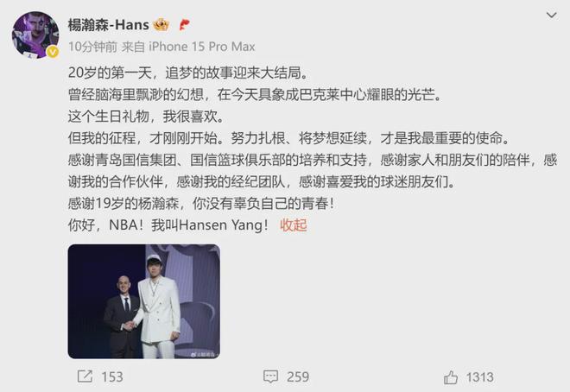Click the post text first line
This screenshot has width=570, height=392.
point(188,73)
